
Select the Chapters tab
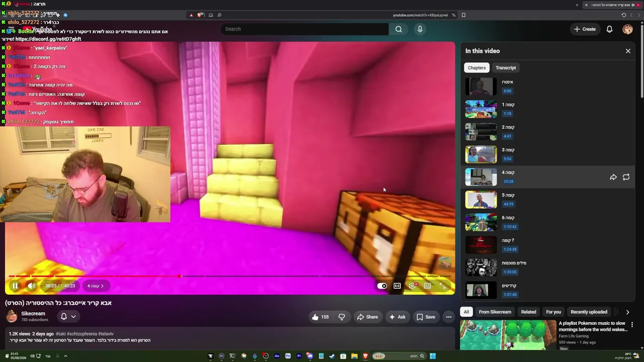click(x=476, y=68)
